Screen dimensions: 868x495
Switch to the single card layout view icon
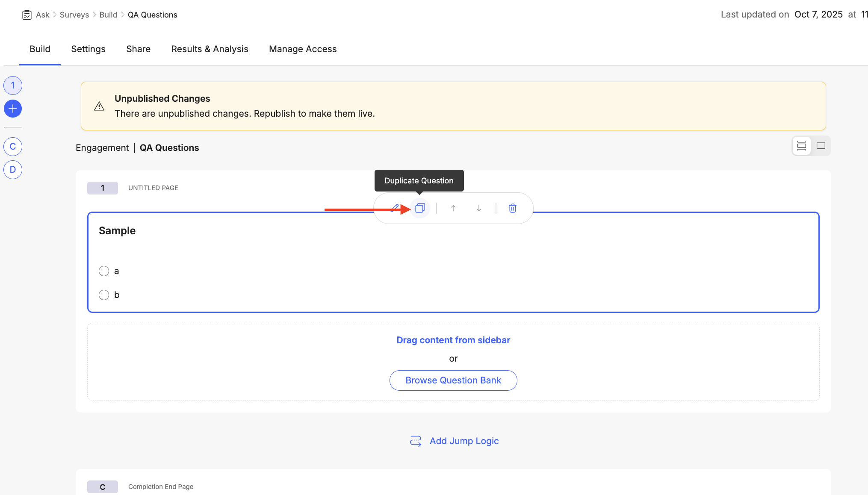coord(821,146)
